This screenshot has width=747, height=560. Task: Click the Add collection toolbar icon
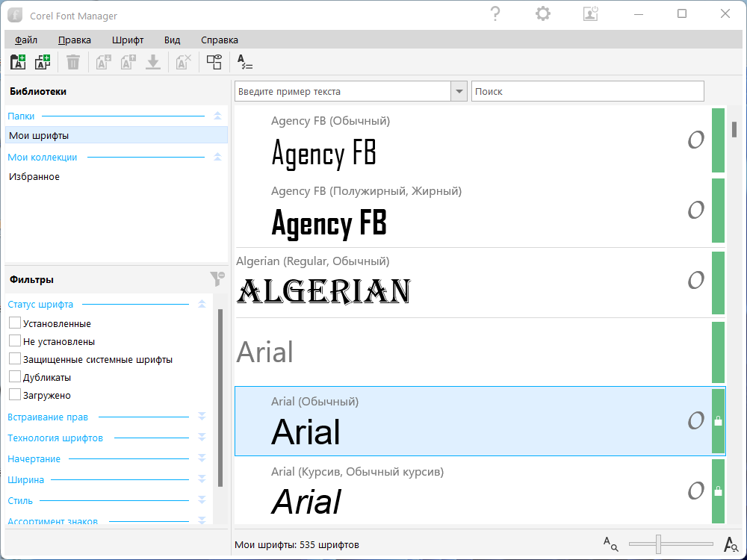click(x=43, y=62)
